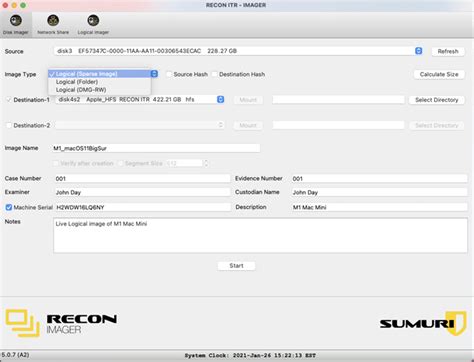Open the Logical Imager icon
This screenshot has width=474, height=362.
[x=93, y=21]
